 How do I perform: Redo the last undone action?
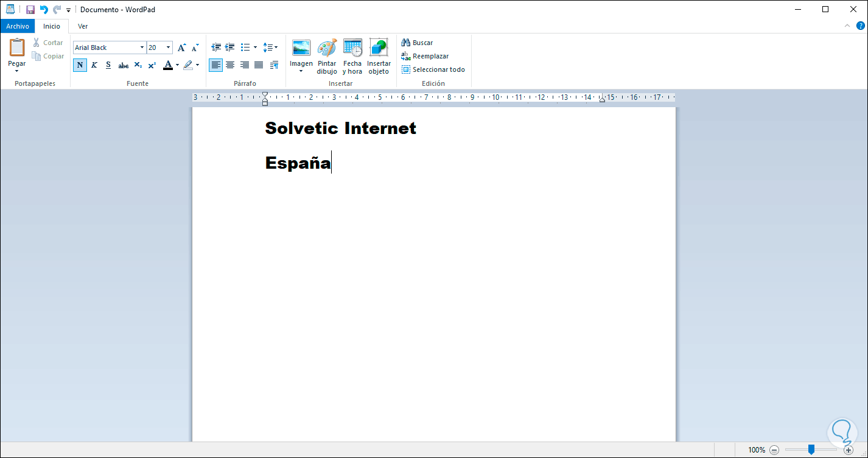tap(57, 10)
